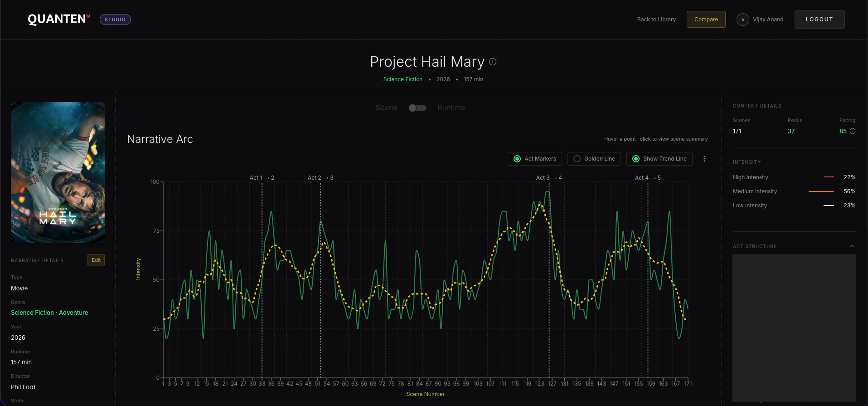Viewport: 868px width, 406px height.
Task: Click the info icon beside Project Hail Mary
Action: point(493,62)
